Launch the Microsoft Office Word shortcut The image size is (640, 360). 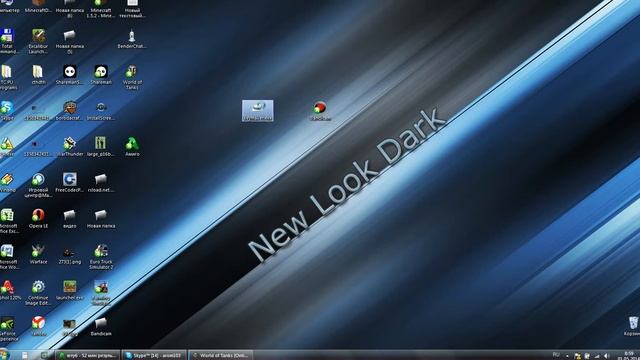point(7,257)
